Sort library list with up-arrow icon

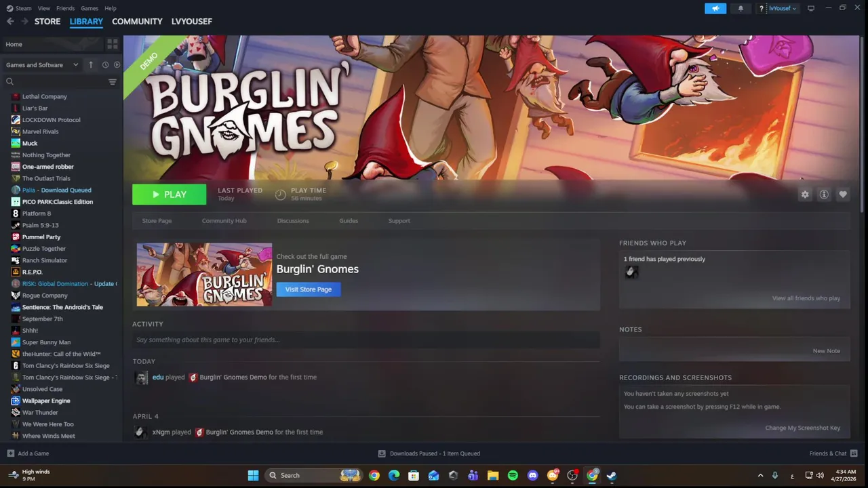(x=91, y=65)
